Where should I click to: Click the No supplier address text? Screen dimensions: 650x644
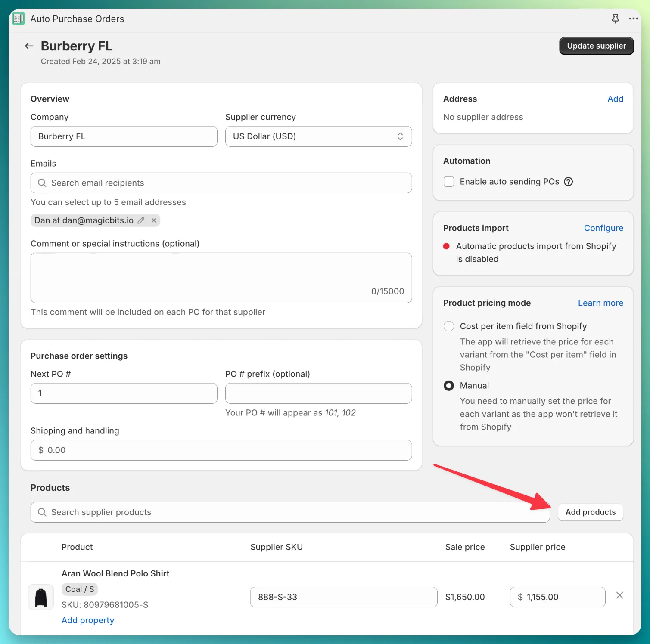click(x=483, y=117)
